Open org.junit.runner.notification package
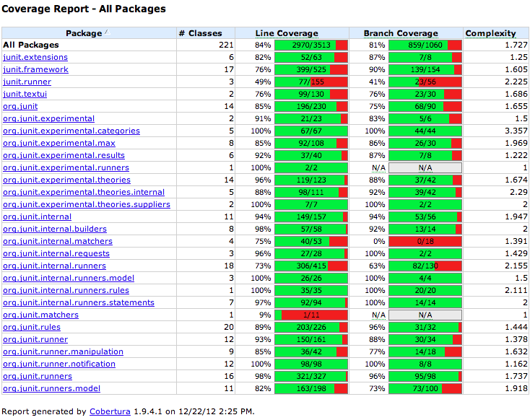Viewport: 530px width, 420px height. coord(59,364)
